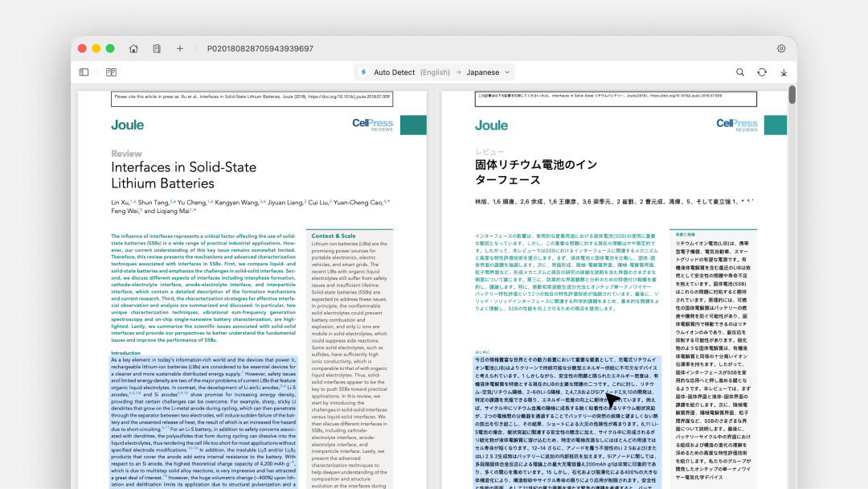Screen dimensions: 868x489
Task: Open the target language dropdown showing Japanese
Action: (482, 72)
